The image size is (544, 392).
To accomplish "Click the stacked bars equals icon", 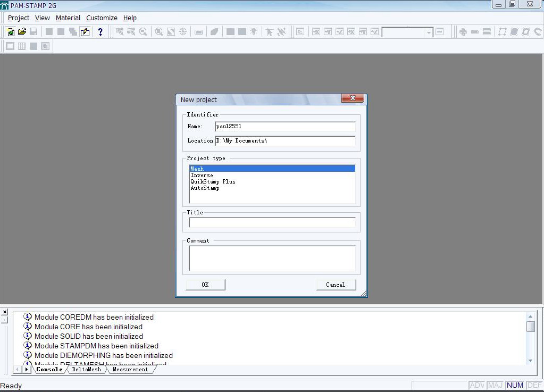I will click(487, 32).
